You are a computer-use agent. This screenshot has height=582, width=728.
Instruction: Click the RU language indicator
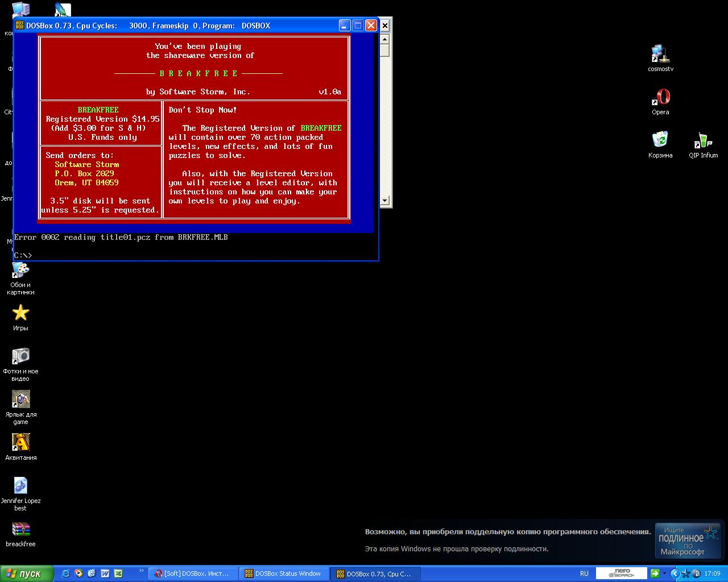click(584, 573)
